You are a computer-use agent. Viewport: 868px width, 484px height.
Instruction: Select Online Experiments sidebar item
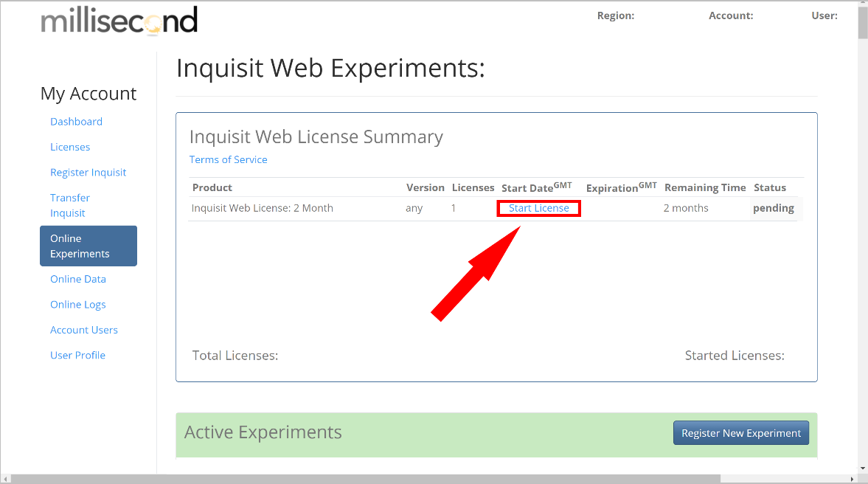[88, 246]
